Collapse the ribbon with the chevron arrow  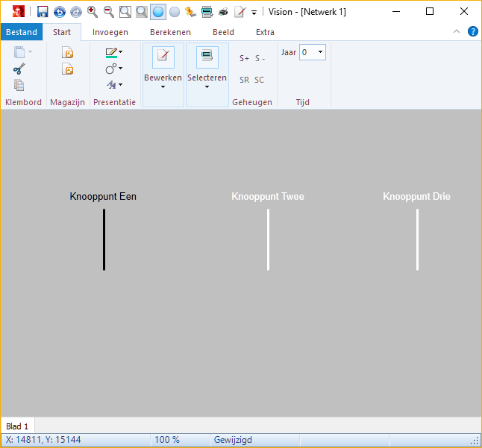[x=457, y=31]
